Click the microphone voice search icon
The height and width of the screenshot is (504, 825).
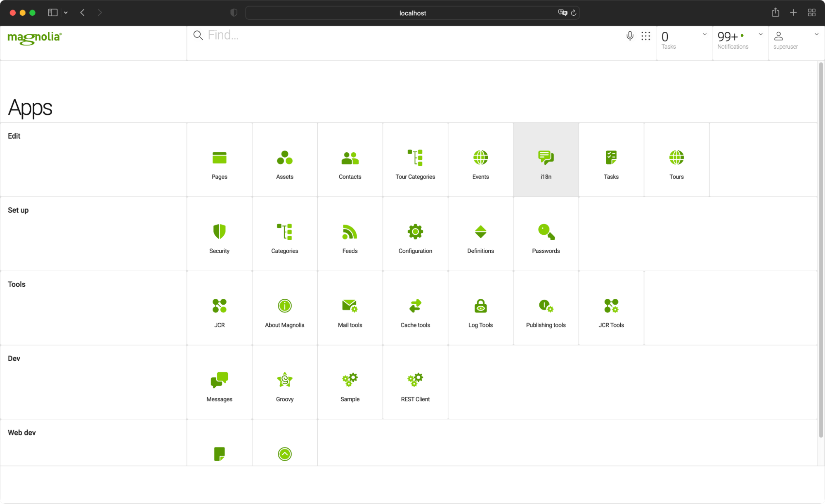[629, 36]
